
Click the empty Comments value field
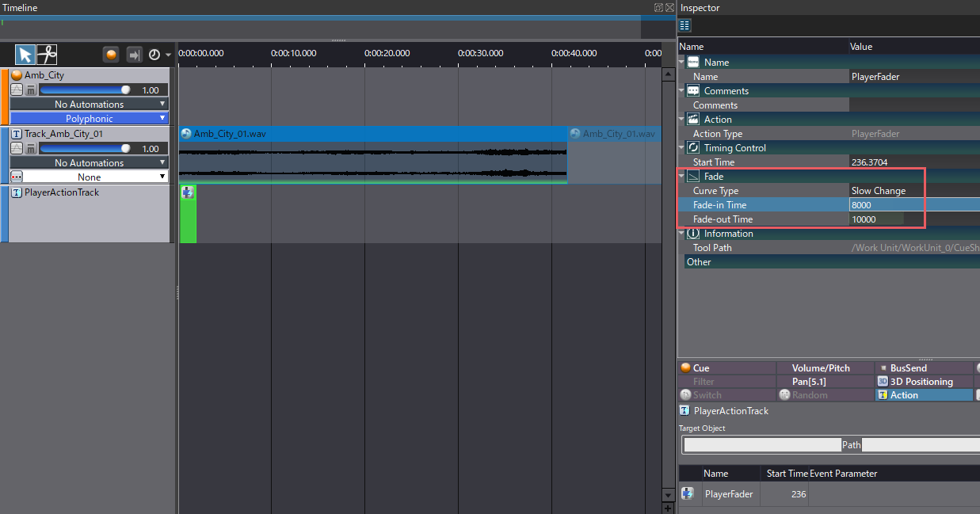(x=914, y=105)
